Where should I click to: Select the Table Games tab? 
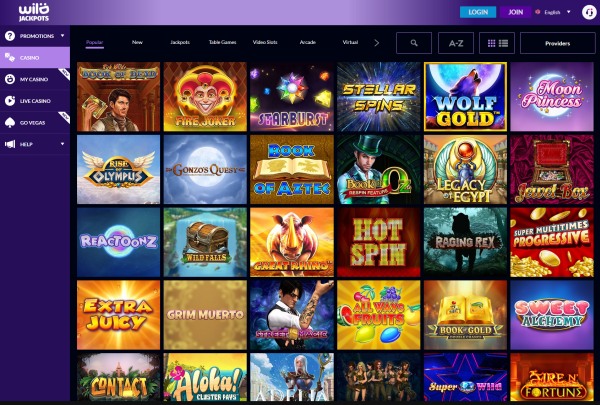click(222, 42)
